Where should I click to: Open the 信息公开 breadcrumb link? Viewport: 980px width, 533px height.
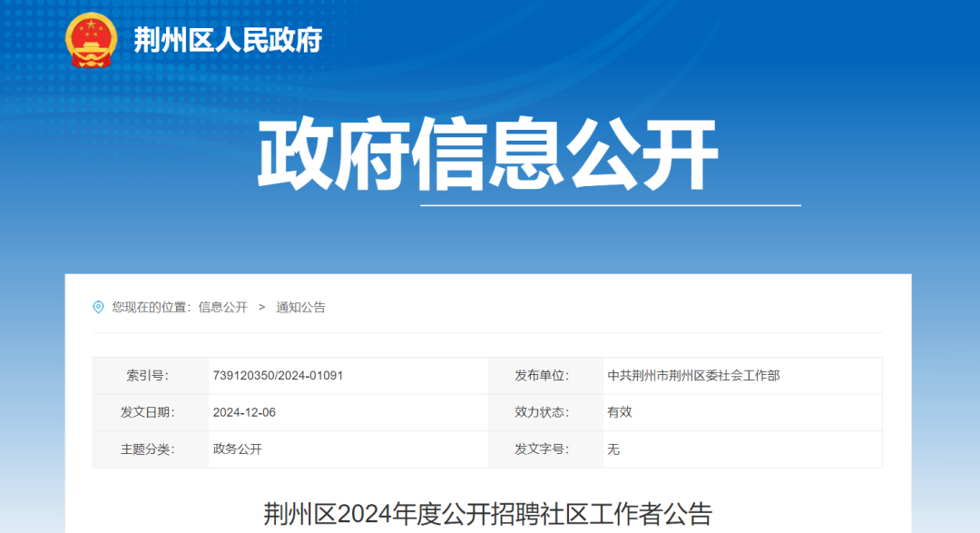tap(222, 308)
